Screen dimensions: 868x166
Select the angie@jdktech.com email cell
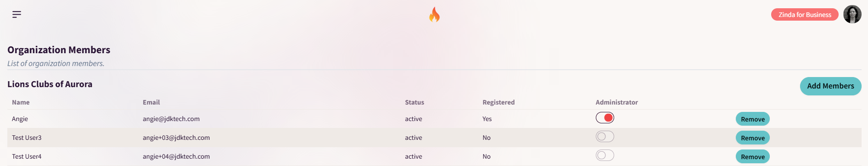171,119
